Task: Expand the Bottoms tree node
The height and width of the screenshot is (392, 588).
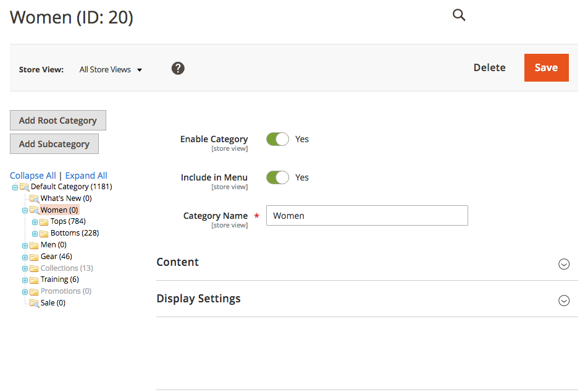Action: 35,234
